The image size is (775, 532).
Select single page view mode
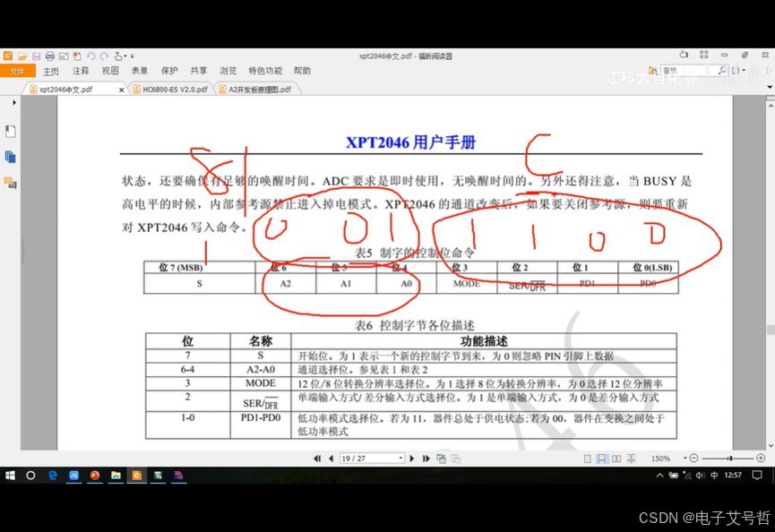[587, 459]
